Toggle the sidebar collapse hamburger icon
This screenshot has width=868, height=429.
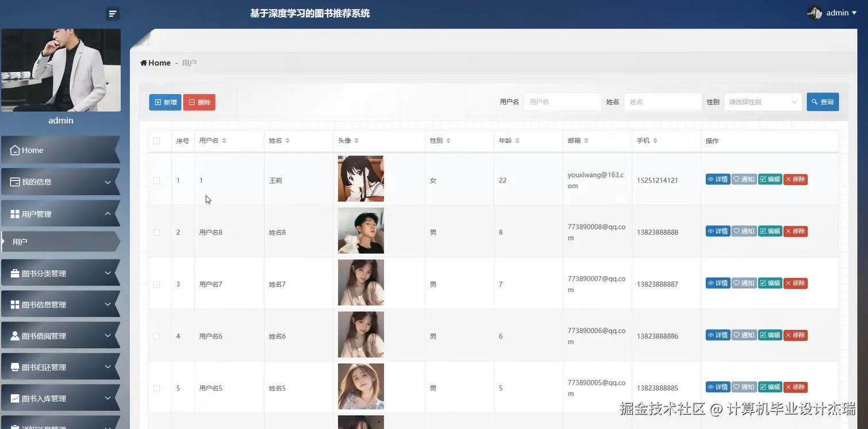click(113, 14)
